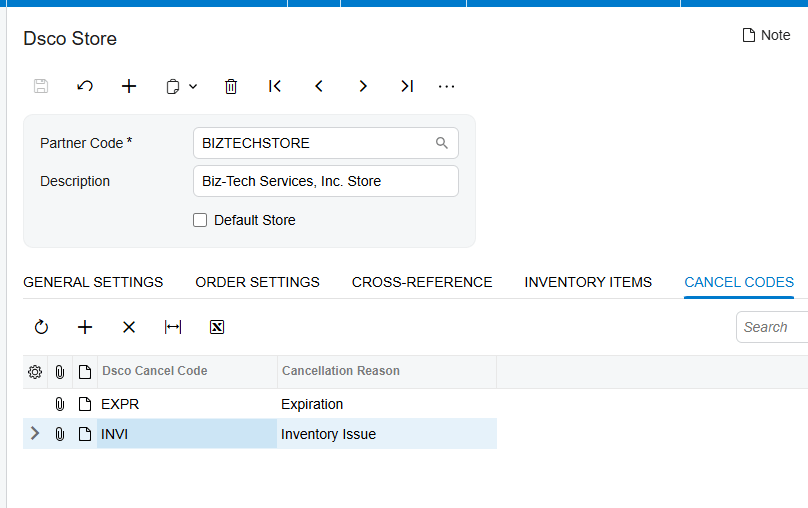Open attachments for the EXPR row
The width and height of the screenshot is (808, 508).
point(60,404)
